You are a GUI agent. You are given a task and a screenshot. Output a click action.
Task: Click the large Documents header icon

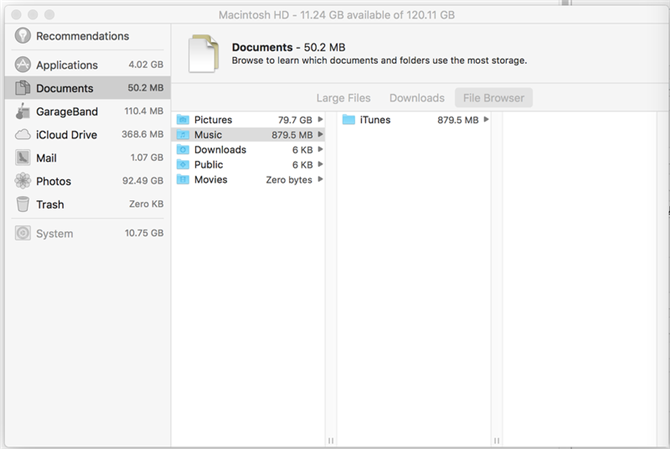204,53
